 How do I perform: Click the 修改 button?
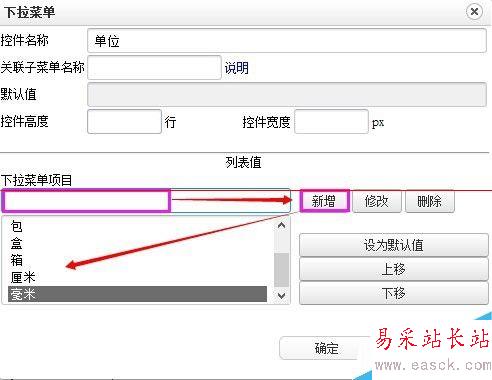click(x=377, y=201)
